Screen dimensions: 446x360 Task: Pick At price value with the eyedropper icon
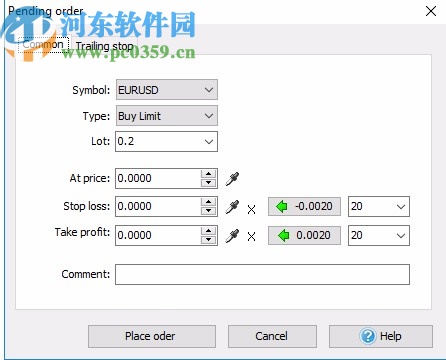tap(232, 179)
